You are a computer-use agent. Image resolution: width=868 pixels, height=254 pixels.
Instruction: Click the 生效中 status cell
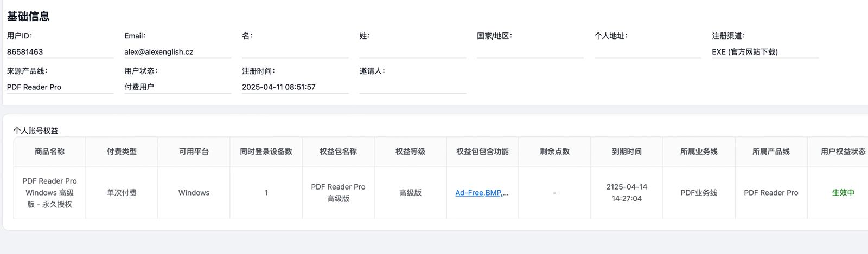point(843,193)
